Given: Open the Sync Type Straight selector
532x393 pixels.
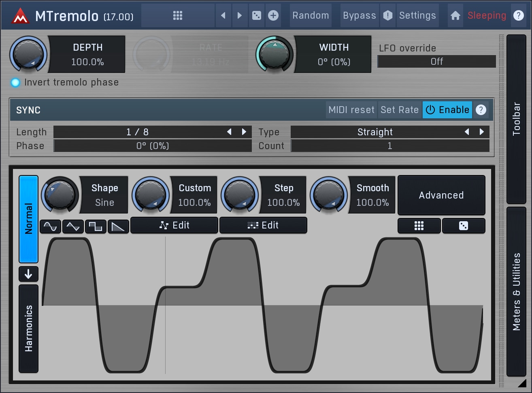Looking at the screenshot, I should click(375, 132).
